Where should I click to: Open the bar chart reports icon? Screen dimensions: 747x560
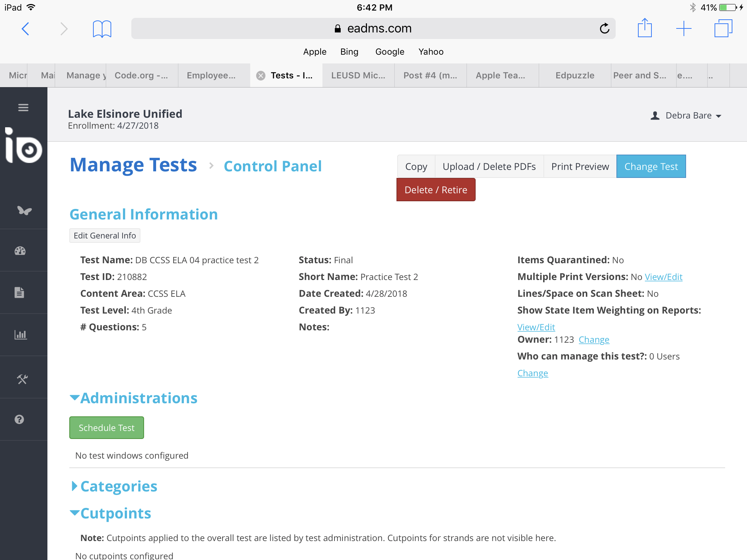coord(20,335)
